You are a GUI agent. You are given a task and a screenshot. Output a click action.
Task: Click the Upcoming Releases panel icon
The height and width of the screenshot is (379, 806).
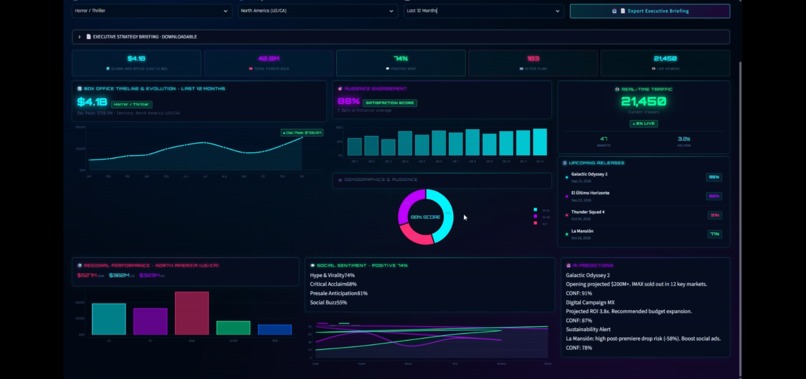point(565,163)
